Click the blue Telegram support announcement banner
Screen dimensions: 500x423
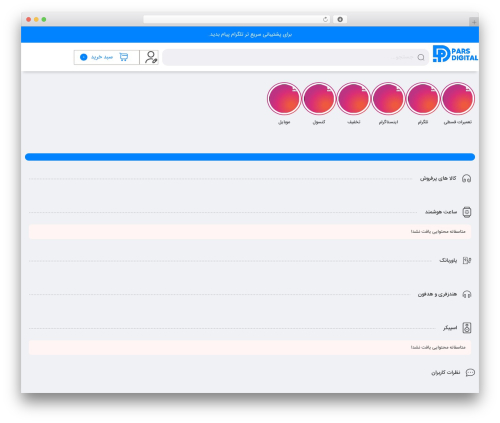click(x=250, y=34)
